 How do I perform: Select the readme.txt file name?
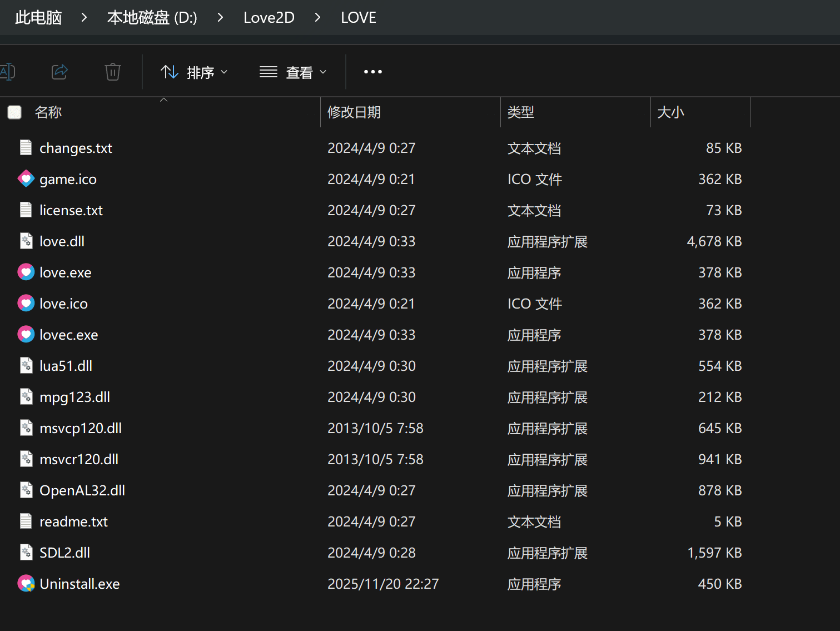click(73, 521)
